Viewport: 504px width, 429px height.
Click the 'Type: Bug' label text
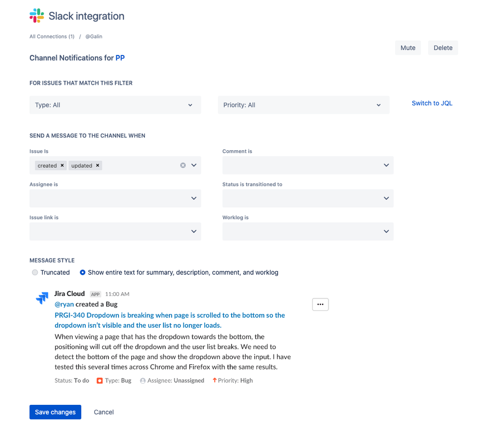pyautogui.click(x=118, y=381)
